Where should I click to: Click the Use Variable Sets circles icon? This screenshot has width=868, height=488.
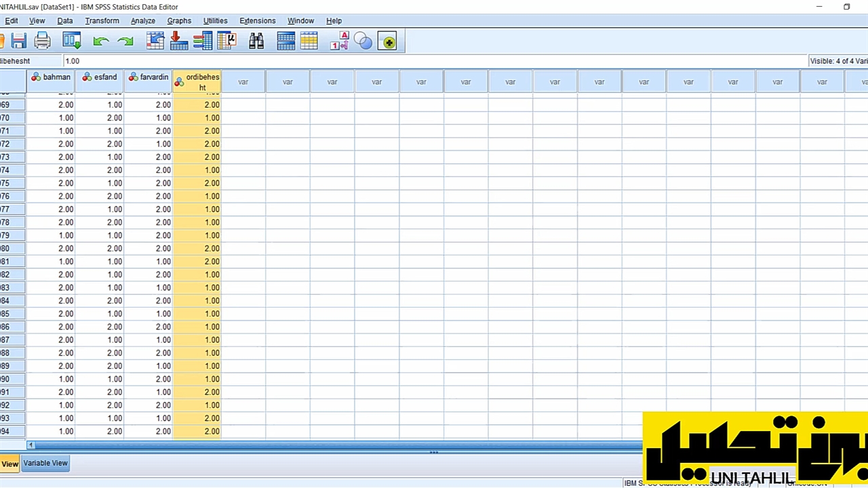[x=363, y=41]
